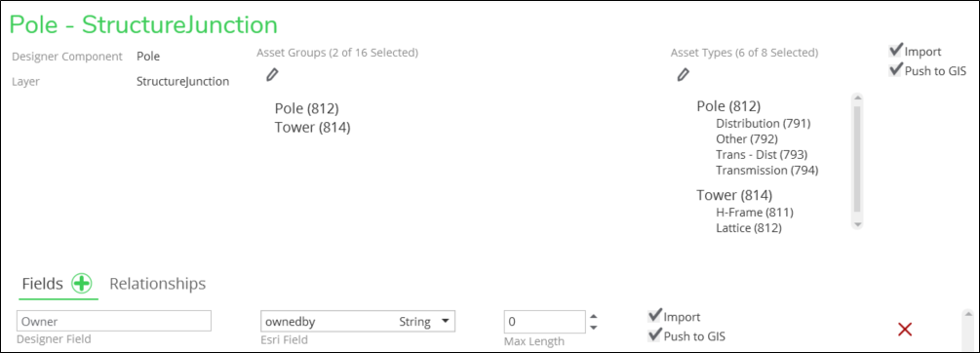Add a new field with green plus

(81, 284)
